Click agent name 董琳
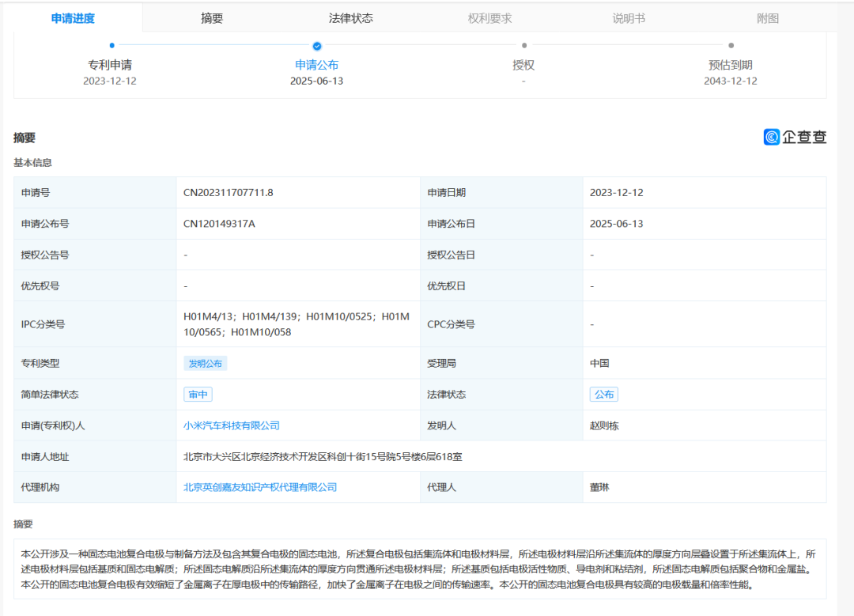The width and height of the screenshot is (854, 616). 599,487
